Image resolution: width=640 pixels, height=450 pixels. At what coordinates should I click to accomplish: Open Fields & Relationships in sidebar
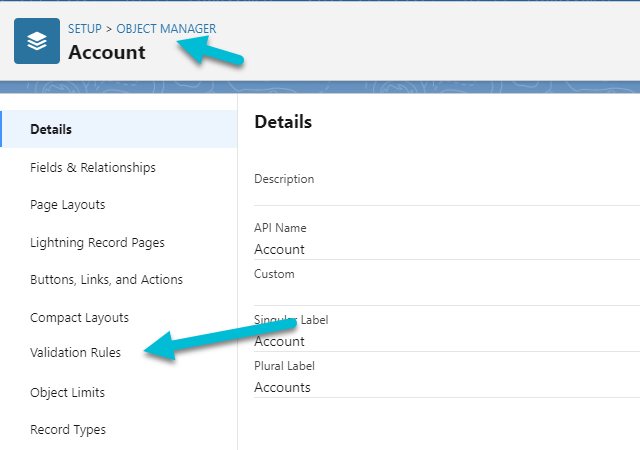click(93, 167)
